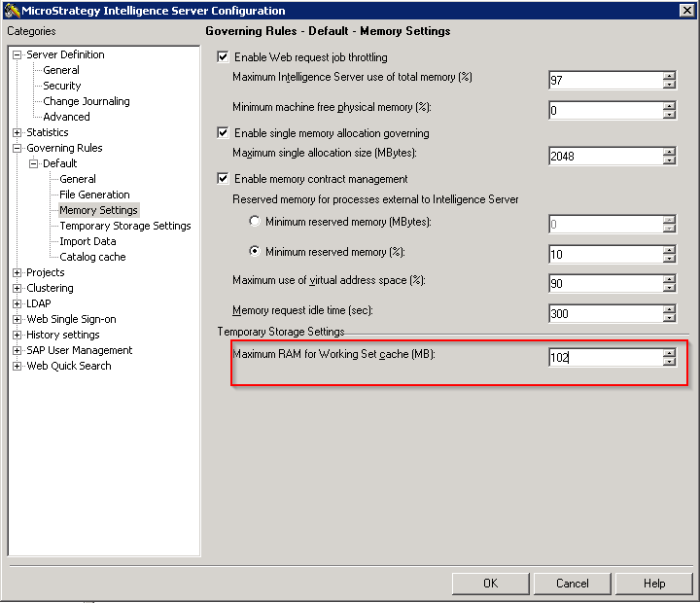Screen dimensions: 700x603
Task: Toggle Enable Web request job throttling
Action: point(224,57)
